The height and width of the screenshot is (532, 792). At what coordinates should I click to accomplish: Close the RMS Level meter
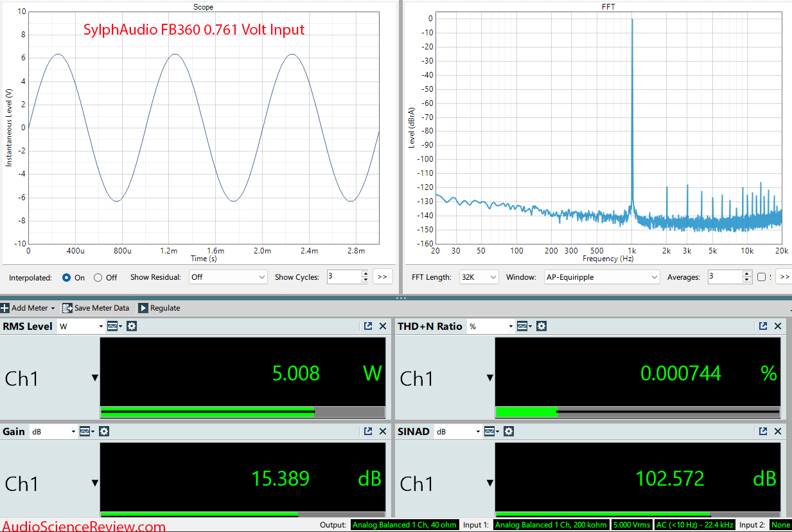(383, 326)
